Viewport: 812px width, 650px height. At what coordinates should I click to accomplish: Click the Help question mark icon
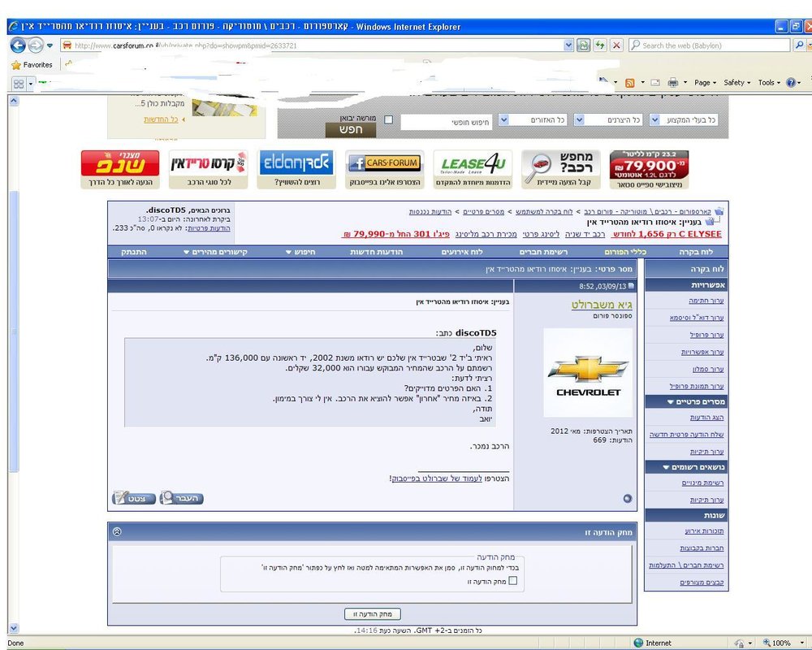coord(791,82)
